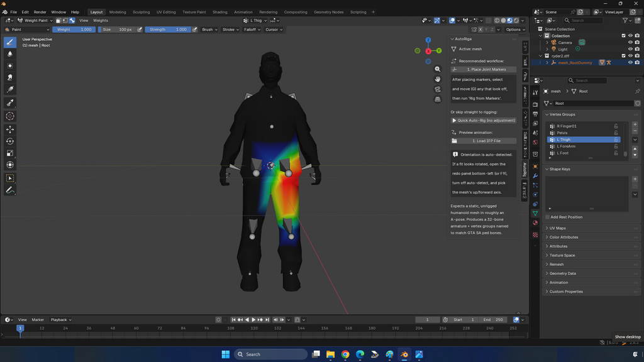Expand the Camera tree item
Viewport: 644px width, 362px height.
[547, 42]
